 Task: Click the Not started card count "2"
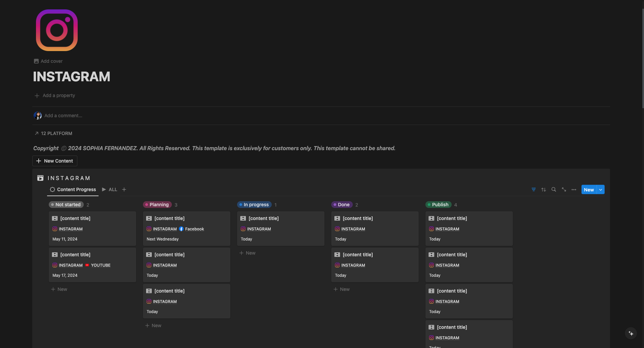[88, 205]
